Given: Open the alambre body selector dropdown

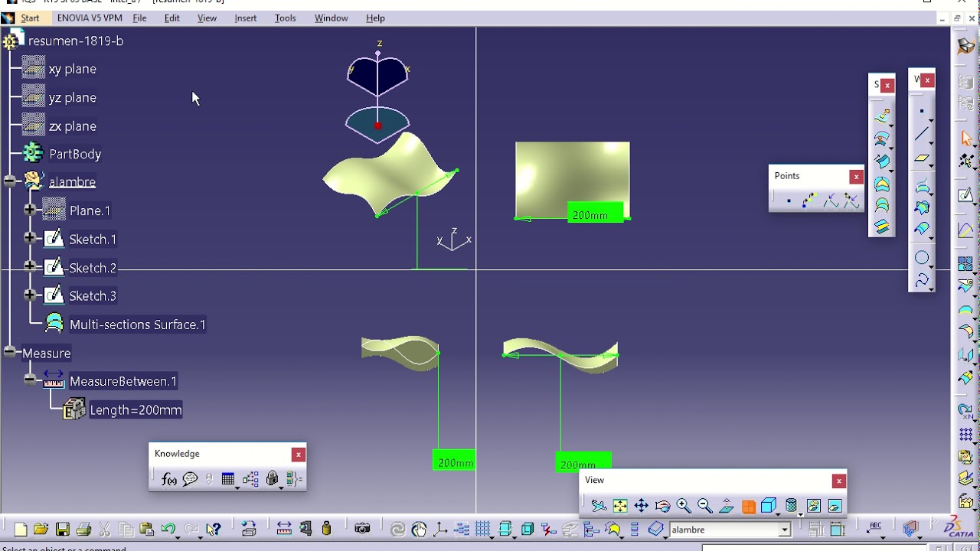Looking at the screenshot, I should point(785,530).
